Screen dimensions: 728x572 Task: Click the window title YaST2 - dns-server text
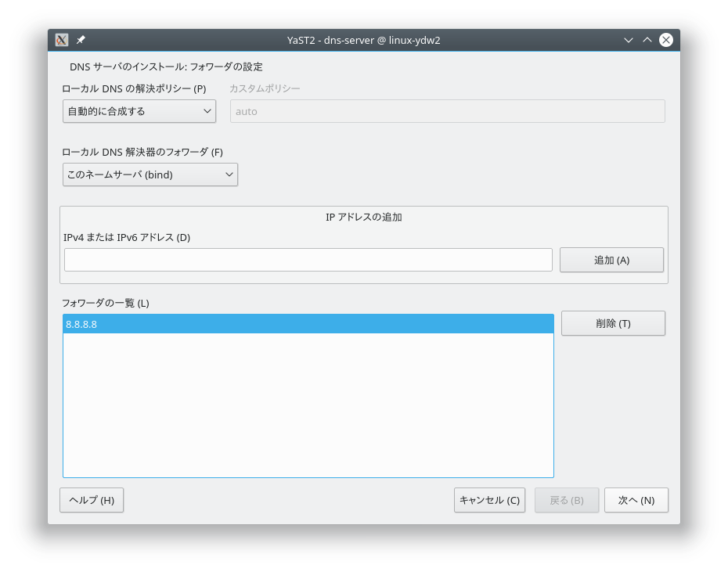coord(363,41)
